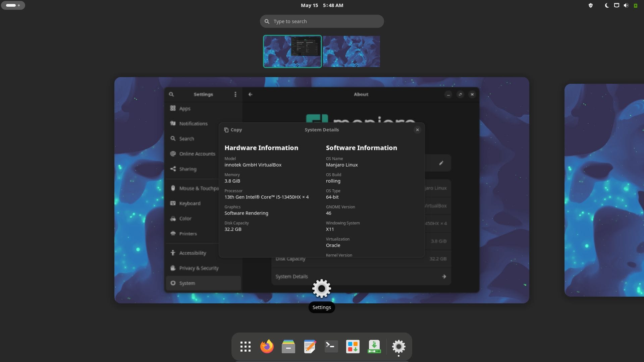Open Firefox from the dock
The width and height of the screenshot is (644, 362).
pyautogui.click(x=267, y=347)
